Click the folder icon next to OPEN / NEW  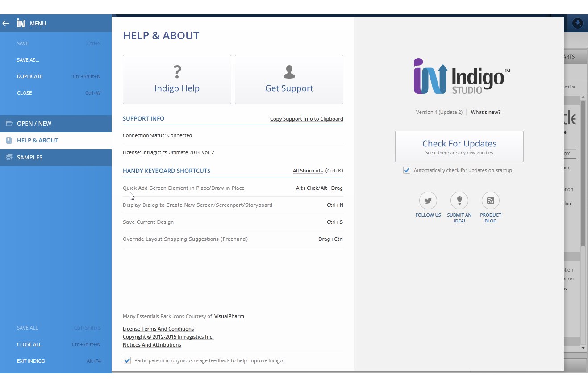click(x=9, y=123)
